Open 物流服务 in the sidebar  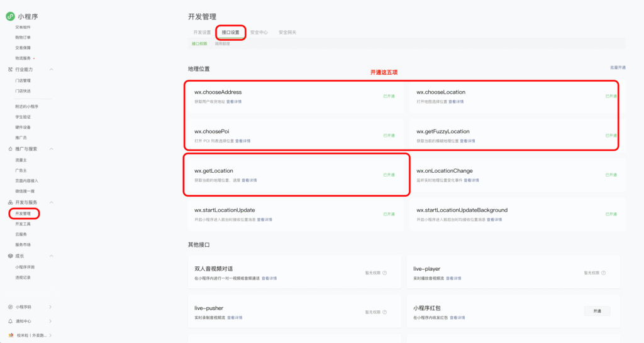(23, 58)
